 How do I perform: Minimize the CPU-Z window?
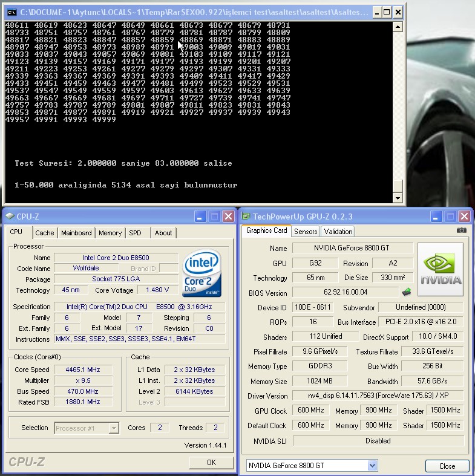200,217
